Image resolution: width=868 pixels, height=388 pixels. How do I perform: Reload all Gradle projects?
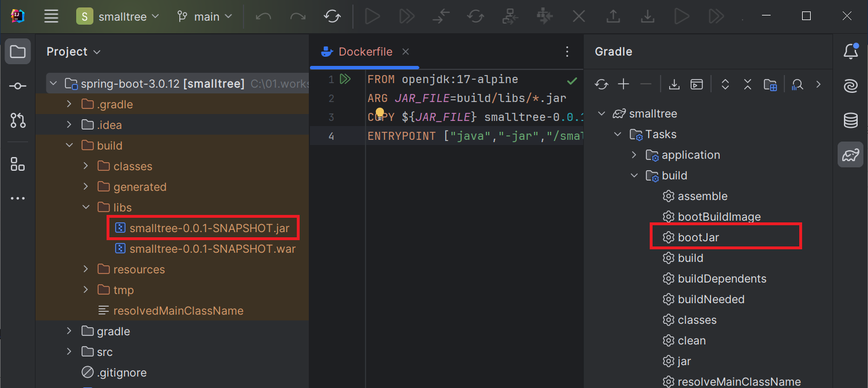coord(601,84)
